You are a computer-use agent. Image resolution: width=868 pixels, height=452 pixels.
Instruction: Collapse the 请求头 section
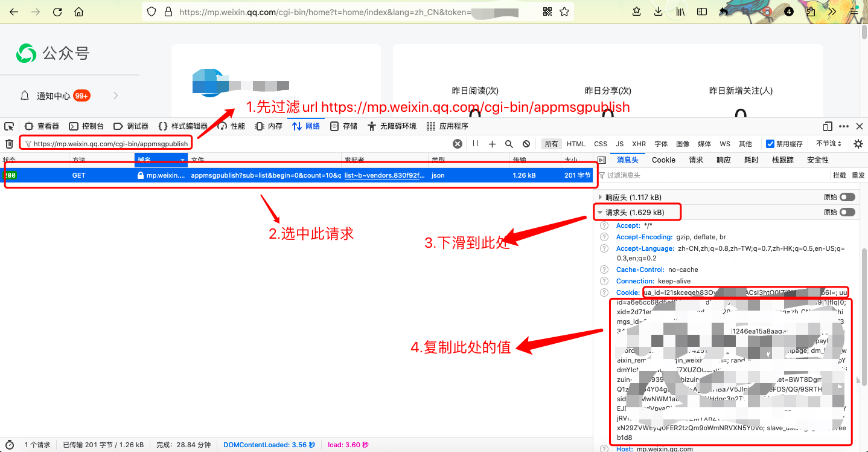point(600,213)
